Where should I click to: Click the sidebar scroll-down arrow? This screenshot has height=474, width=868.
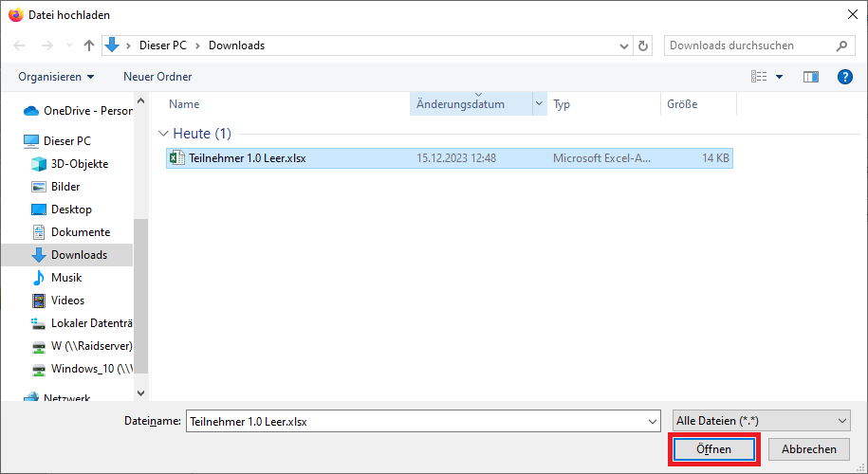(140, 393)
